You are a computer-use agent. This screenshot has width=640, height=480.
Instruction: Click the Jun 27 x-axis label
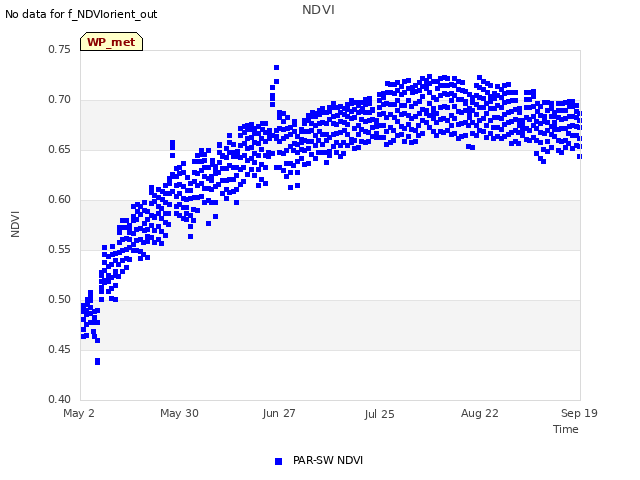tap(279, 413)
